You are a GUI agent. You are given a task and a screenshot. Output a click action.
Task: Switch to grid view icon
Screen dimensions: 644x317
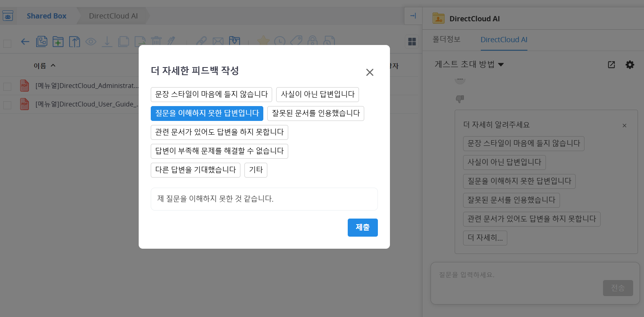click(x=412, y=42)
